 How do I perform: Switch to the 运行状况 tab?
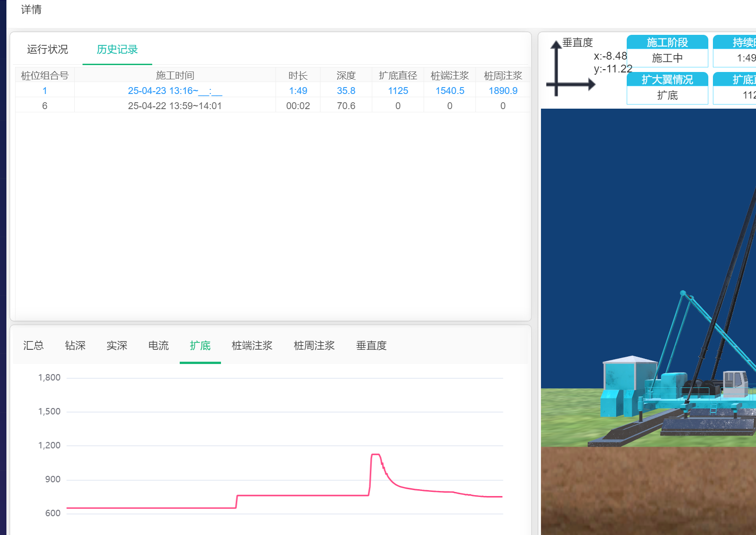click(x=47, y=50)
